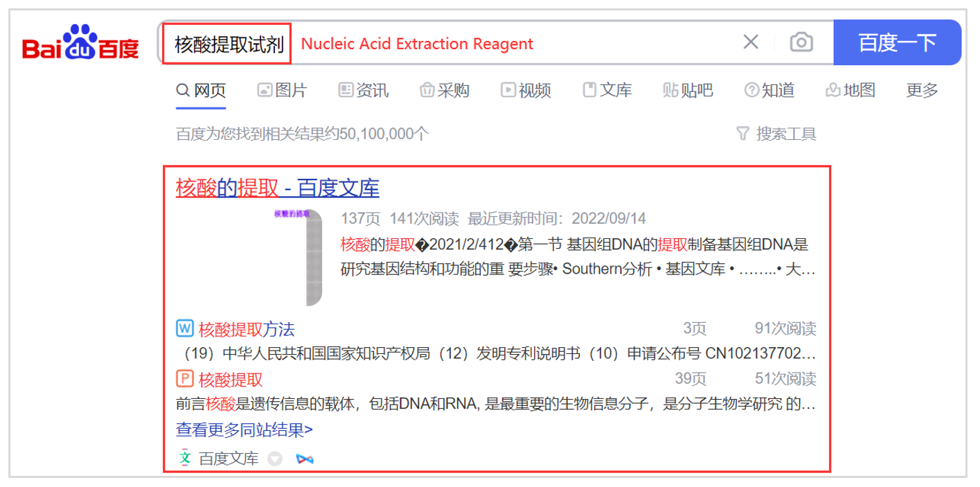Image resolution: width=980 pixels, height=487 pixels.
Task: Open the 核酸提取 PPT document link
Action: pyautogui.click(x=231, y=380)
